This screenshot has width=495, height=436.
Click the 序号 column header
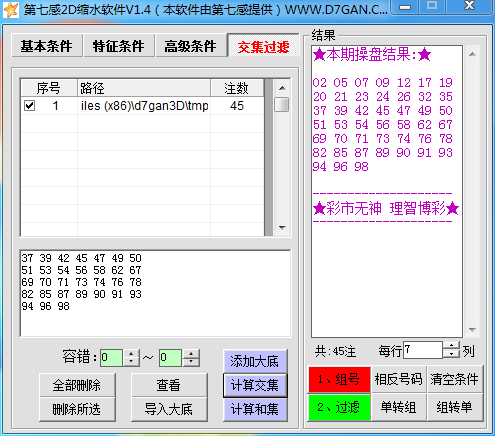click(49, 88)
